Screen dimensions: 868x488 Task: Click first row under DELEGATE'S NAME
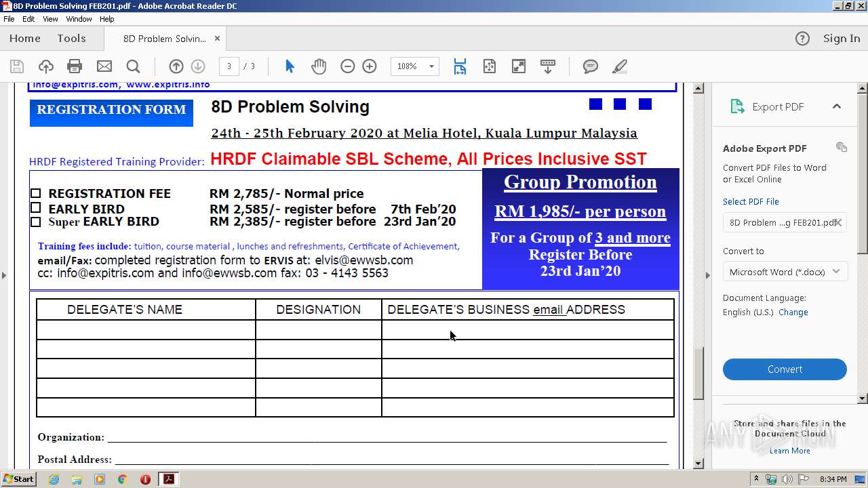point(146,330)
